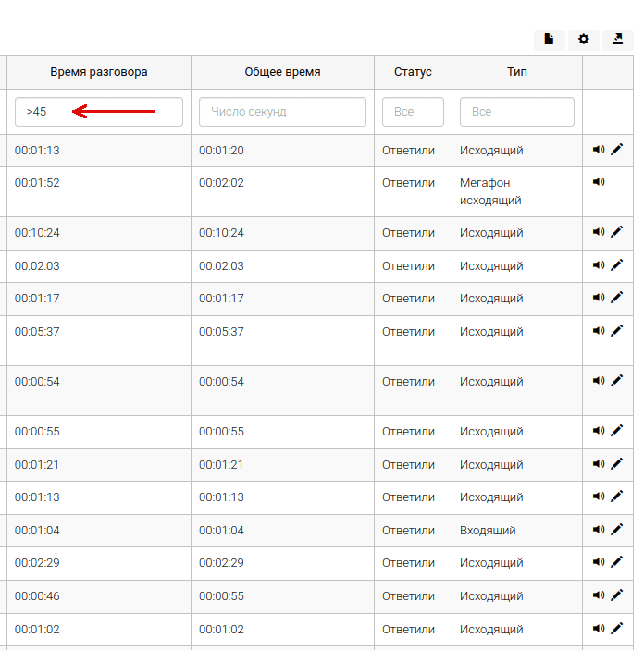The width and height of the screenshot is (644, 650).
Task: Edit the Входящий call entry
Action: (x=617, y=530)
